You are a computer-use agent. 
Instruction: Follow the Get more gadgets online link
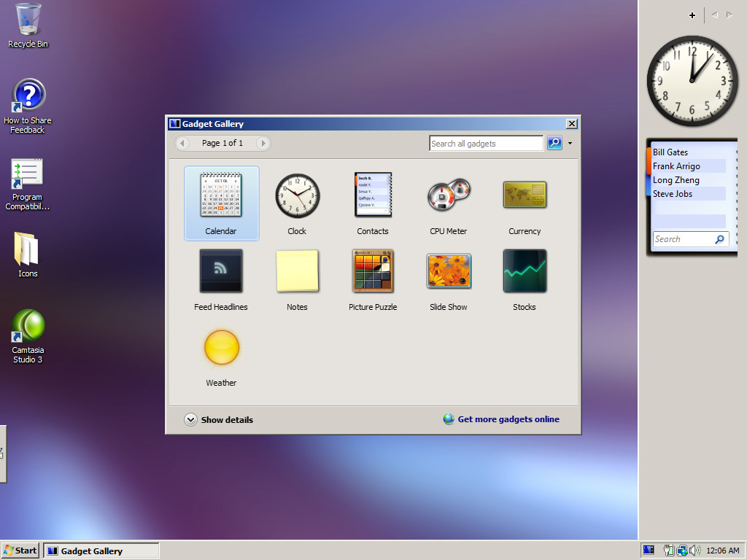click(508, 419)
